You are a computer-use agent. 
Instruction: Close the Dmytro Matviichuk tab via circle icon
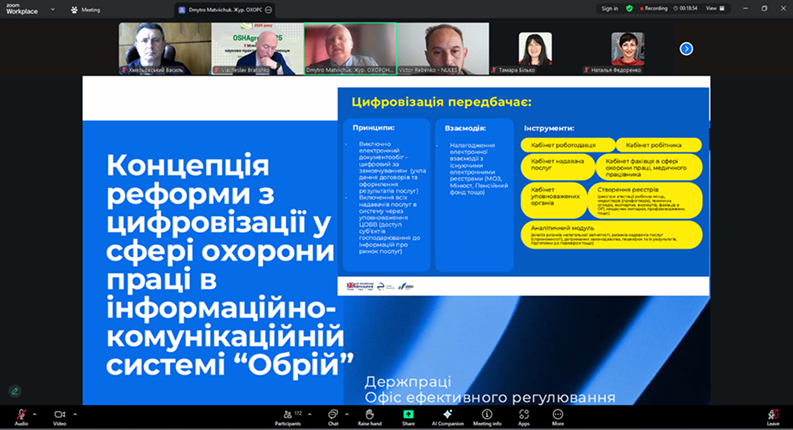click(269, 10)
